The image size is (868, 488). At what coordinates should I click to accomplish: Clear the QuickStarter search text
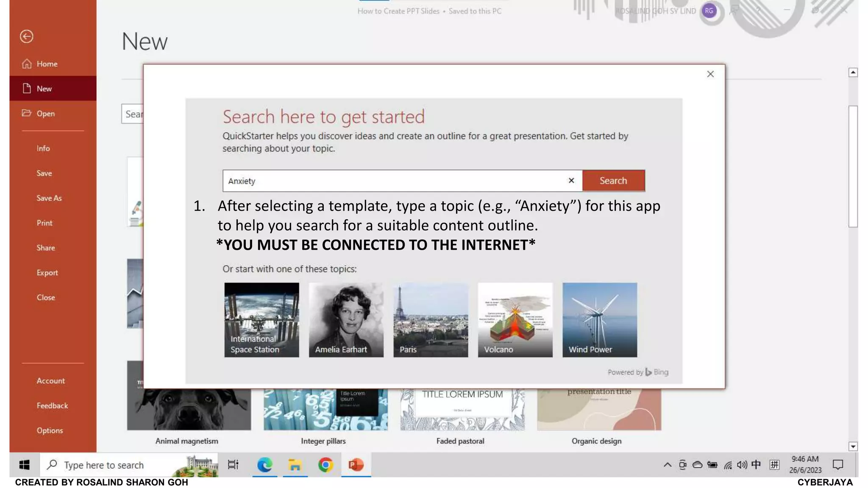(x=571, y=180)
